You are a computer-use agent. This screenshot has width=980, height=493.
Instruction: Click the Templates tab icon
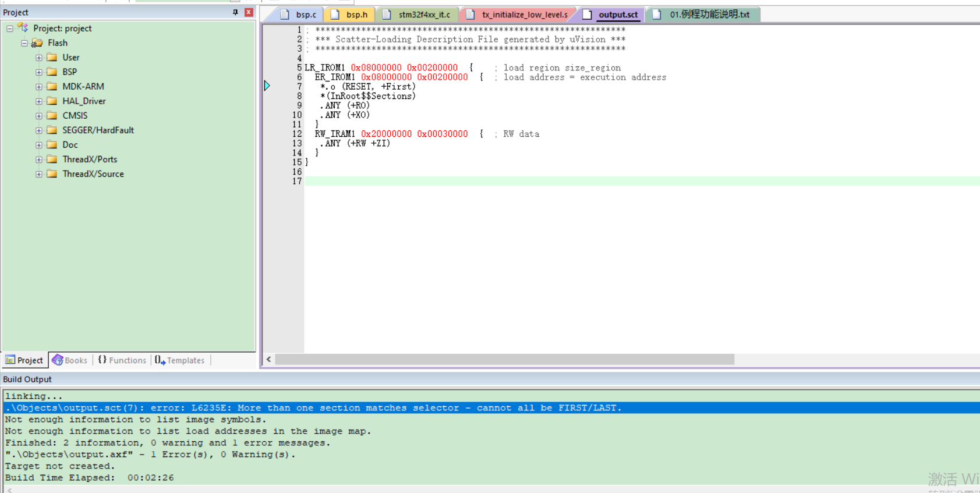160,360
